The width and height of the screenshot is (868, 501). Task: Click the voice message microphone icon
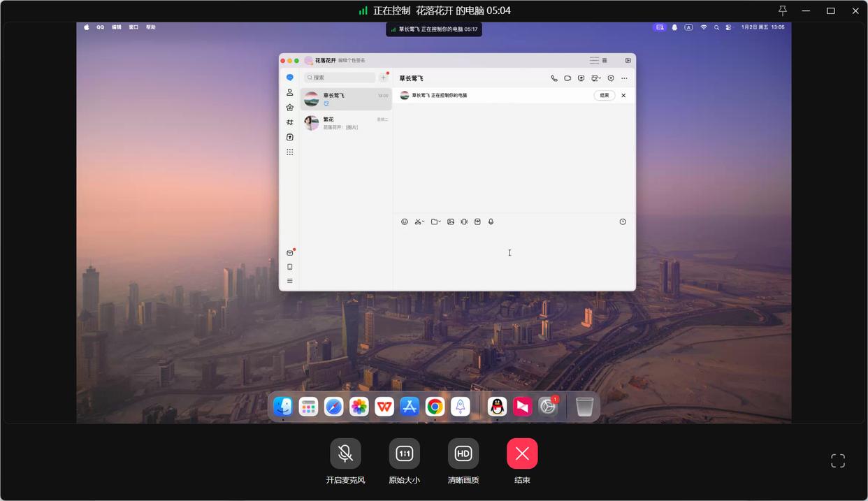pos(491,222)
